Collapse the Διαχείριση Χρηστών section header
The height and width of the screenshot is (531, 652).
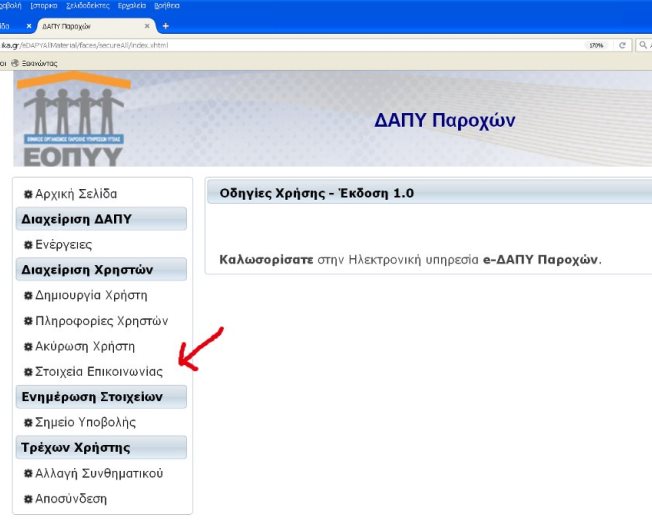click(x=101, y=269)
